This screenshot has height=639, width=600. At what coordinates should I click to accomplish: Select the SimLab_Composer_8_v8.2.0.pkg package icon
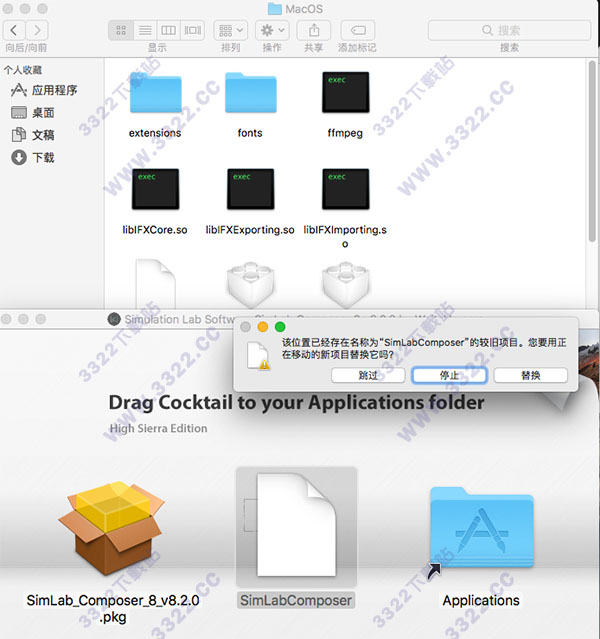(111, 528)
